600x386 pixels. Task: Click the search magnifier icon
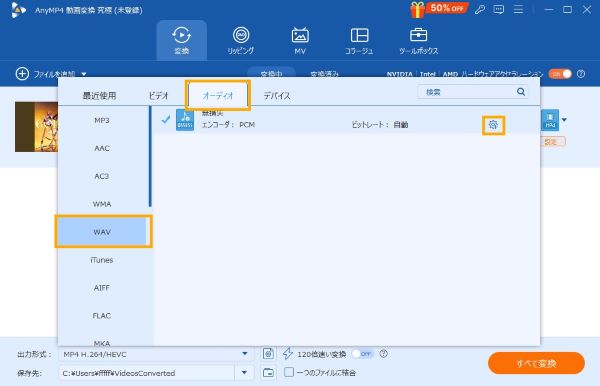point(521,92)
